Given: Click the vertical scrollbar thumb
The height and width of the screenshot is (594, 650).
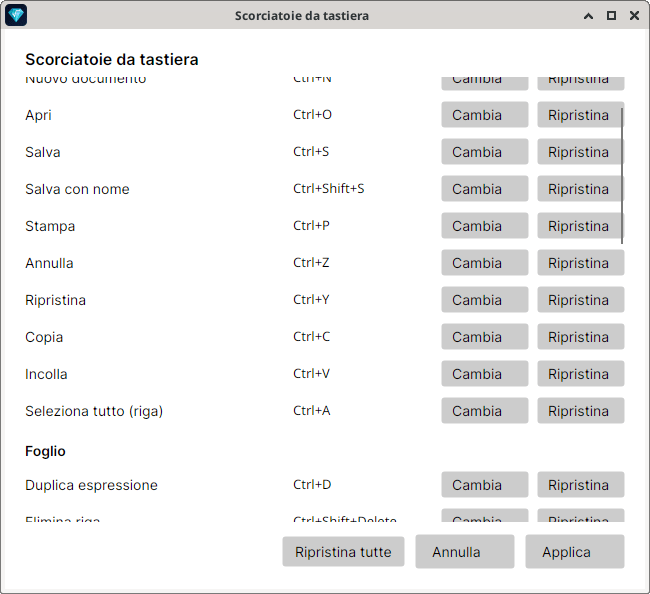Looking at the screenshot, I should (622, 176).
